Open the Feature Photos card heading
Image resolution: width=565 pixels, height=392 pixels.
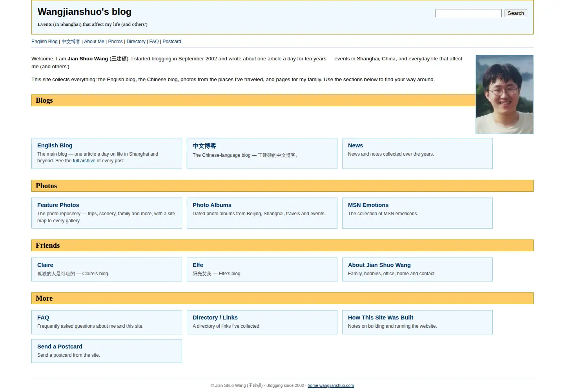pos(58,205)
